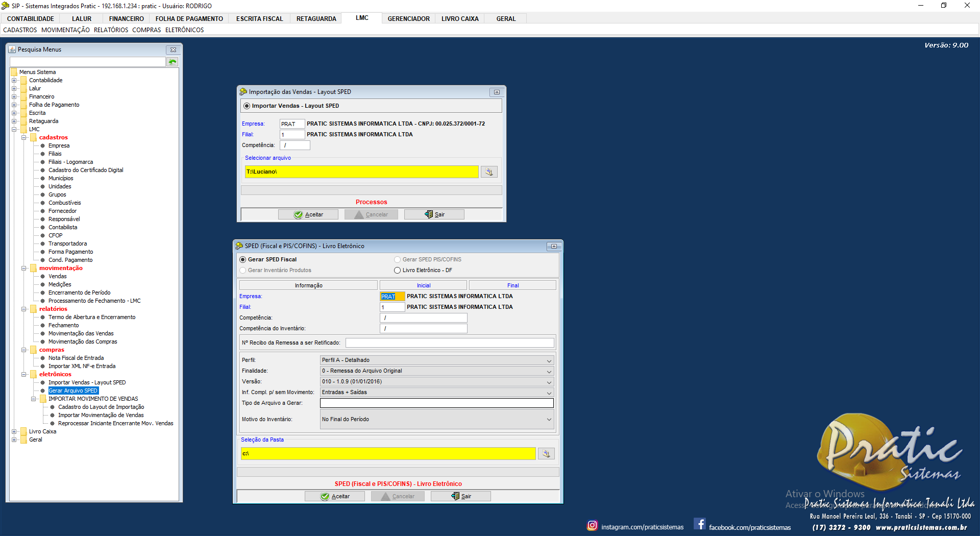Click Sair in SPED Livro Eletrônico dialog
The width and height of the screenshot is (980, 536).
coord(461,496)
